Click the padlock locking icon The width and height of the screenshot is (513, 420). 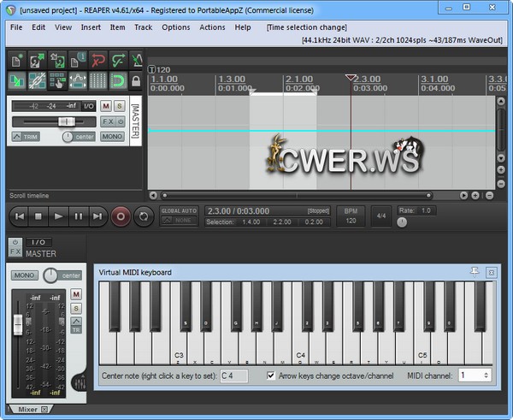point(135,80)
